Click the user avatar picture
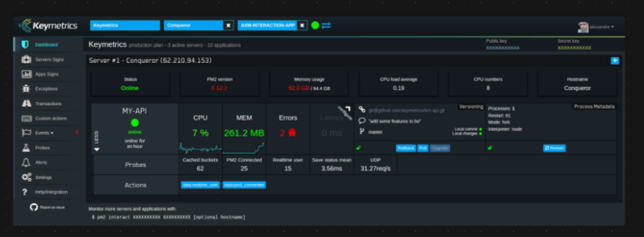644x237 pixels. tap(583, 27)
